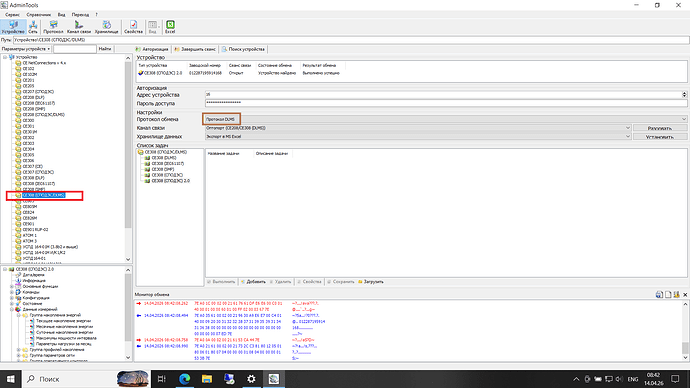690x388 pixels.
Task: Open the notification center icon
Action: [x=675, y=379]
